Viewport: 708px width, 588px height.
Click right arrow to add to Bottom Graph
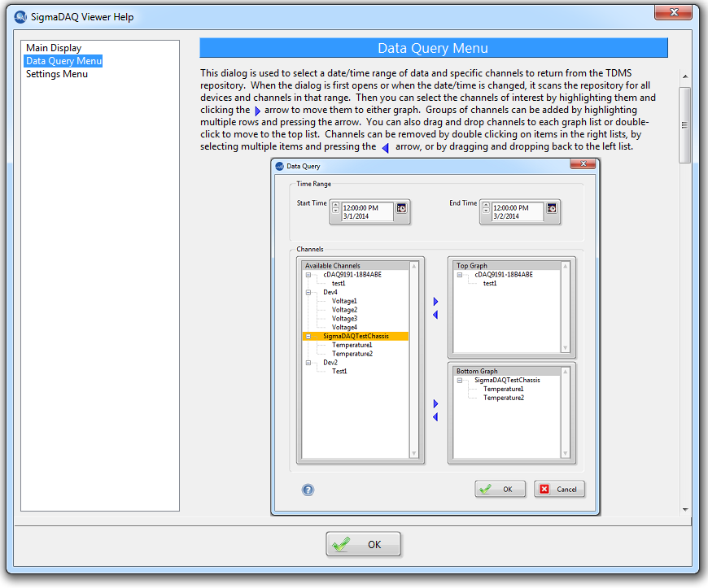click(x=435, y=403)
